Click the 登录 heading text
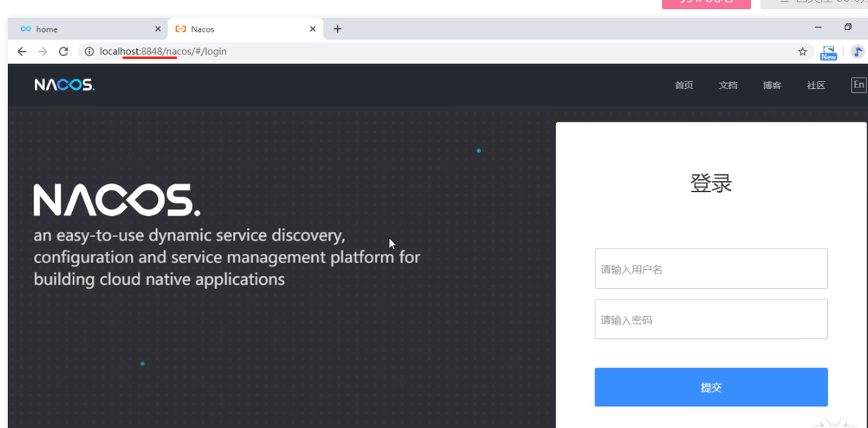This screenshot has width=868, height=428. [711, 183]
